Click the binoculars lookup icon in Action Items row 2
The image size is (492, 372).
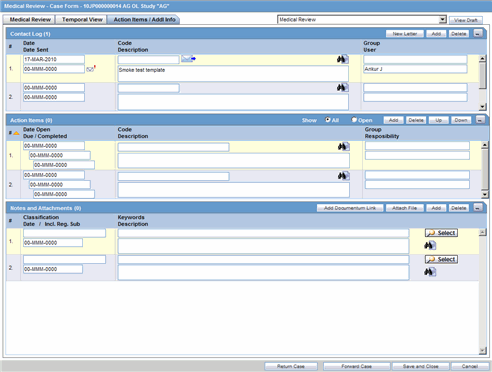[x=343, y=176]
